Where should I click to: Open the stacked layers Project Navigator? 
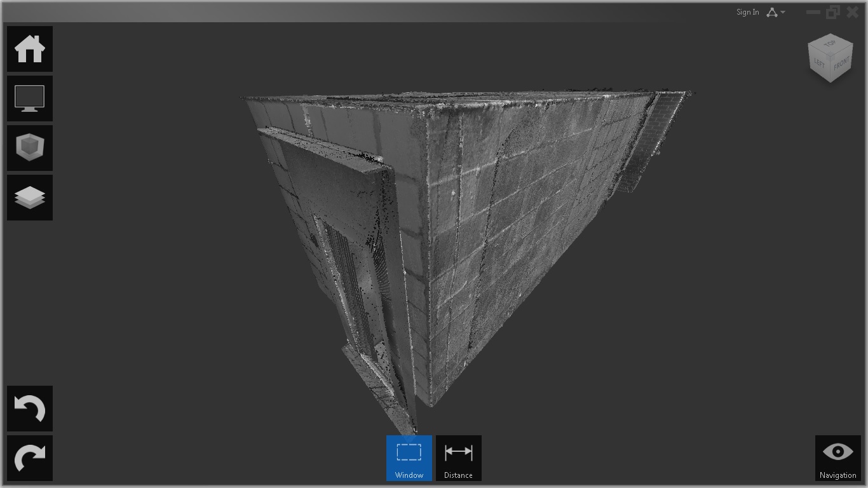(x=30, y=198)
